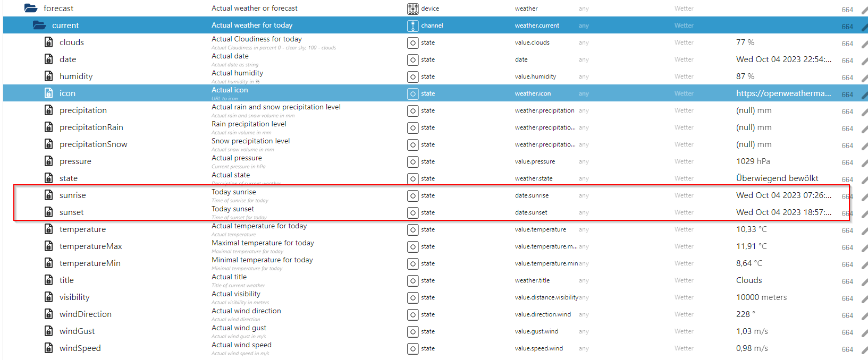Image resolution: width=868 pixels, height=360 pixels.
Task: Click the temperatureMax file icon
Action: (49, 246)
